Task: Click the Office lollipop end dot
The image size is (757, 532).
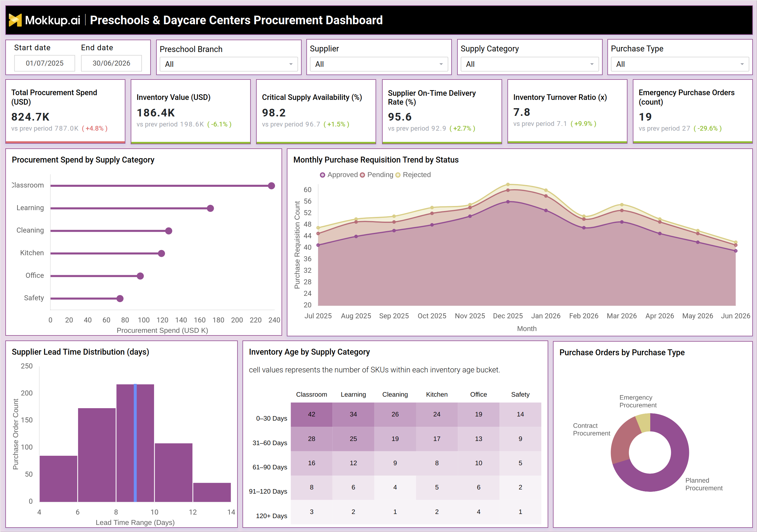Action: pos(140,276)
